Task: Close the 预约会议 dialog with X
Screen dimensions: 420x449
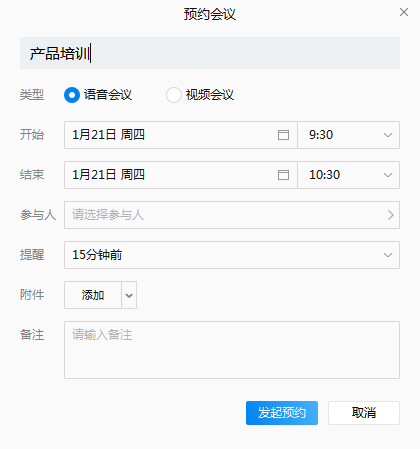Action: 404,12
